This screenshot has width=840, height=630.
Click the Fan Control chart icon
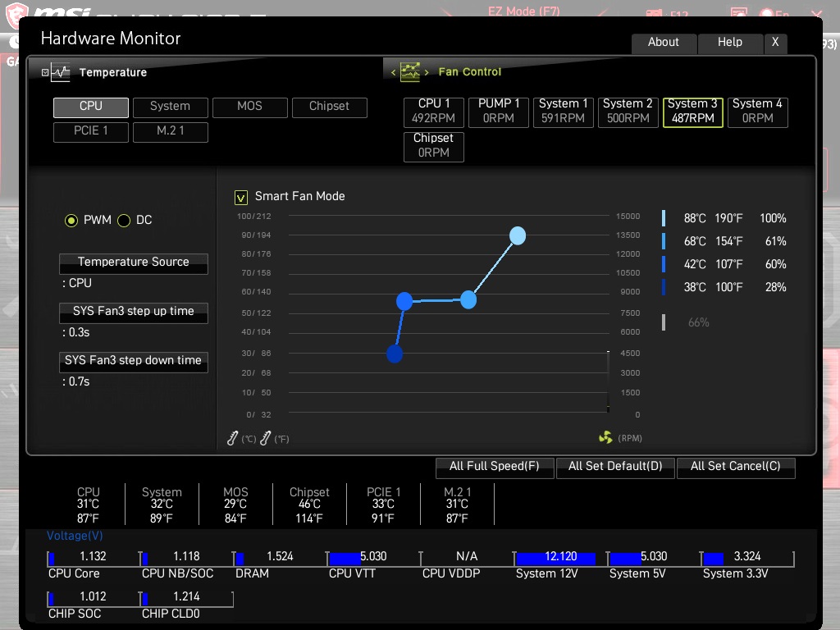[410, 72]
